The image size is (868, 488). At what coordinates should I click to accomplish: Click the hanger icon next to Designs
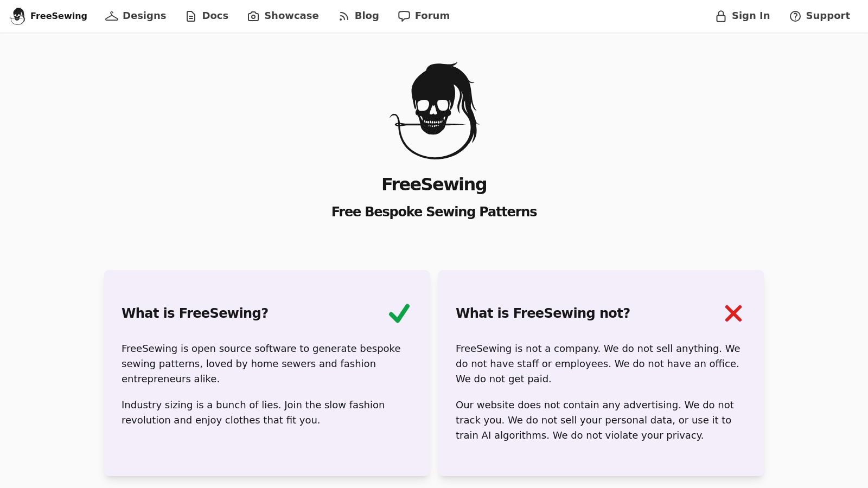(112, 16)
